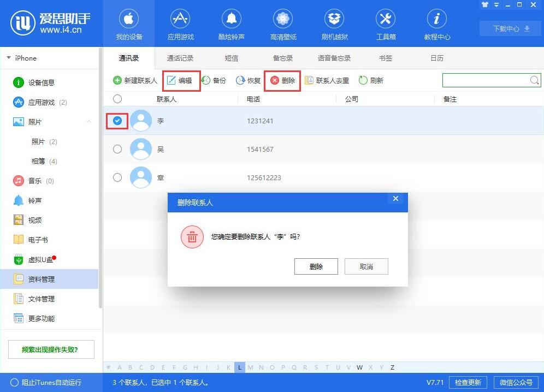
Task: Close the 删除联系人 dialog
Action: pos(395,198)
